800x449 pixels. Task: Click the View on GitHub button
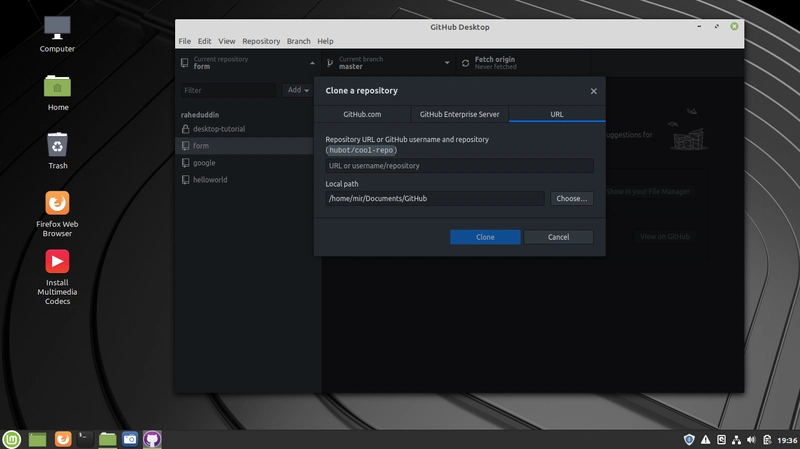pos(665,237)
